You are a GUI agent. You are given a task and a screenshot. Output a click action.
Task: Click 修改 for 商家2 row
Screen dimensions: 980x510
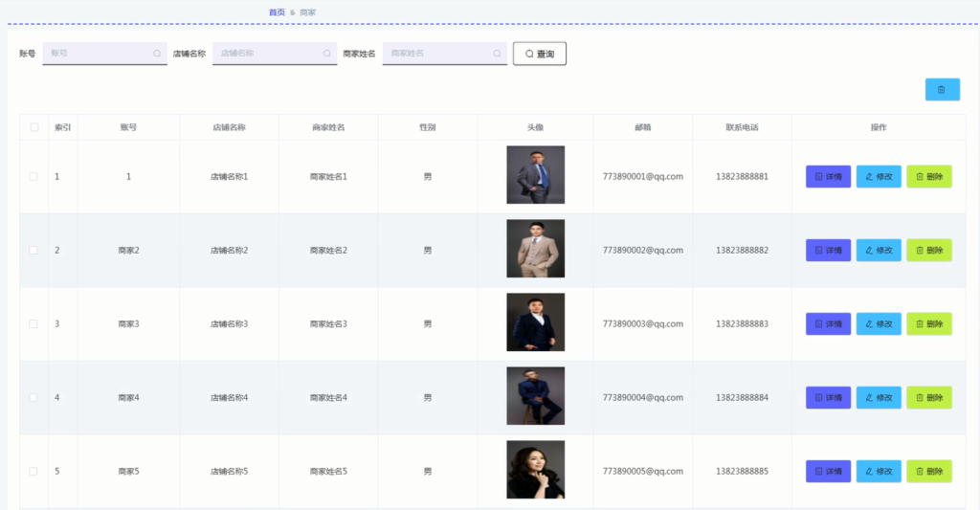(879, 251)
